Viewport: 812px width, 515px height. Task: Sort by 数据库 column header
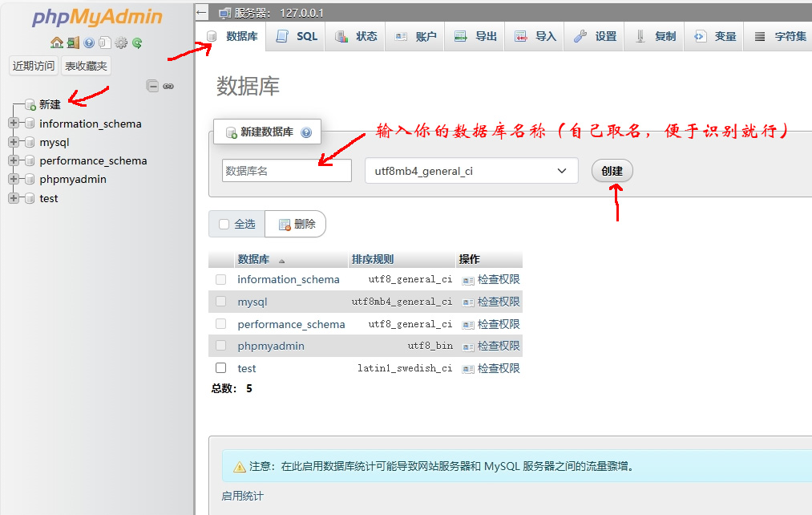(253, 259)
